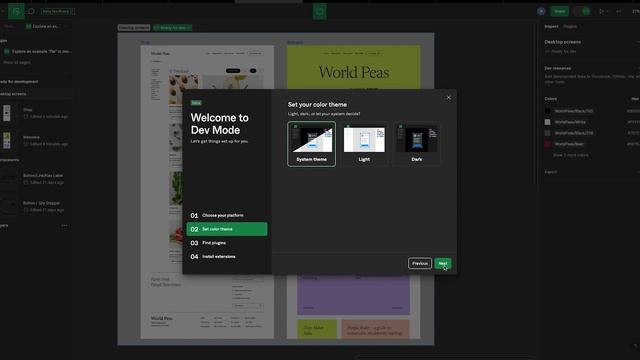Screen dimensions: 640x360
Task: Click the Present play icon
Action: pyautogui.click(x=601, y=11)
